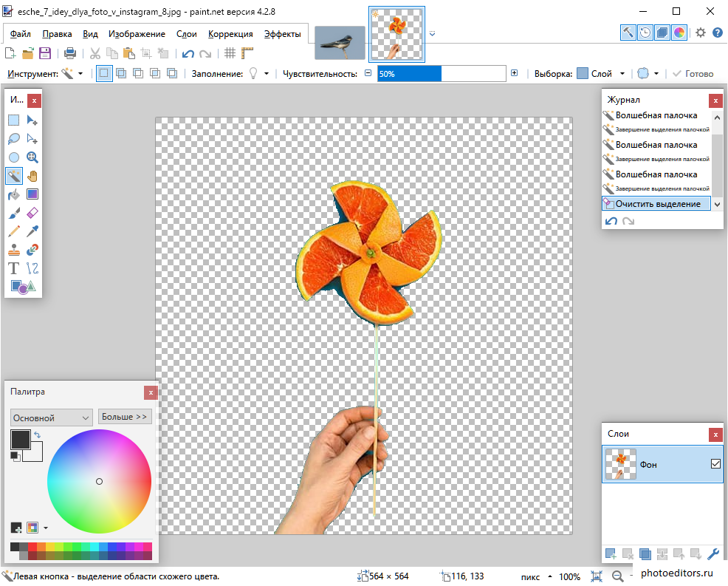
Task: Select the Color Picker eyedropper tool
Action: 32,231
